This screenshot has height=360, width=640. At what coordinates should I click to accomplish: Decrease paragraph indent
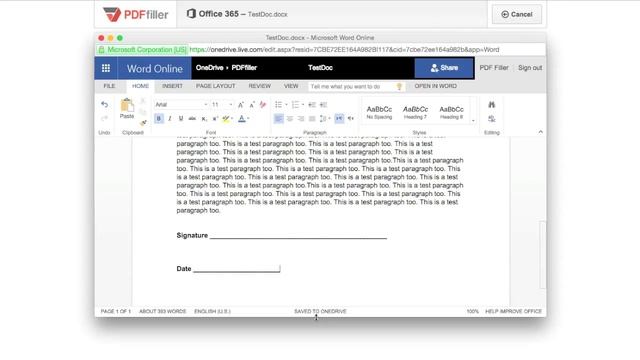point(312,105)
